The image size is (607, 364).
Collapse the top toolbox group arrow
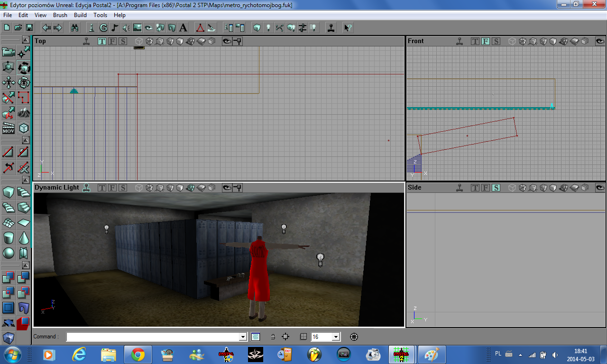coord(26,40)
